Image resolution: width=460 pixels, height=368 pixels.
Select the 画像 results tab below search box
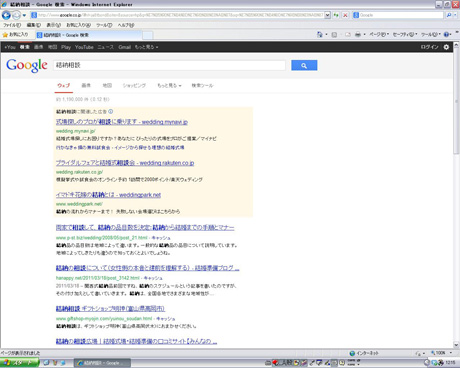tap(86, 85)
